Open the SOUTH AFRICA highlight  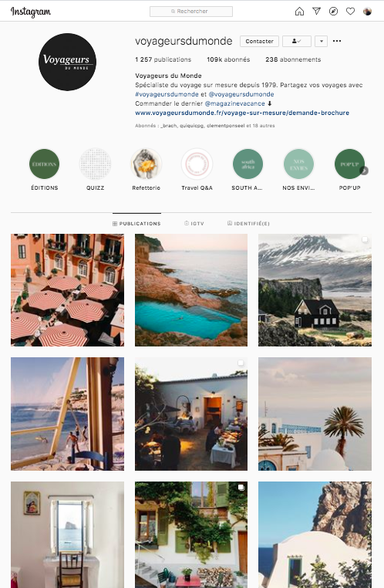click(x=248, y=164)
